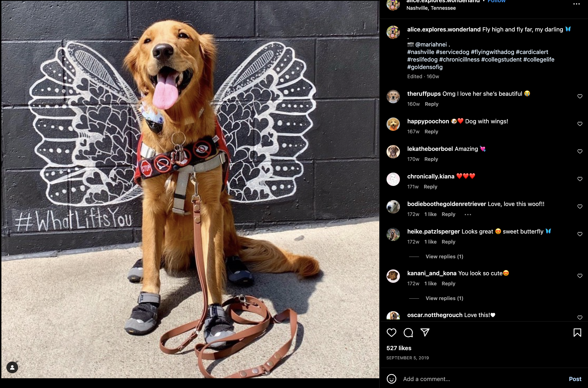
Task: Save post with the bookmark icon
Action: tap(577, 333)
